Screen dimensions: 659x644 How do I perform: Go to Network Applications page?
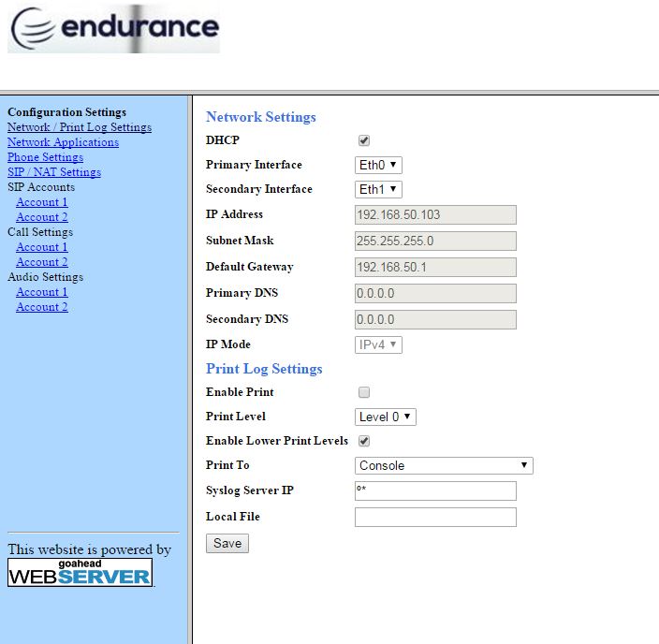pos(63,142)
